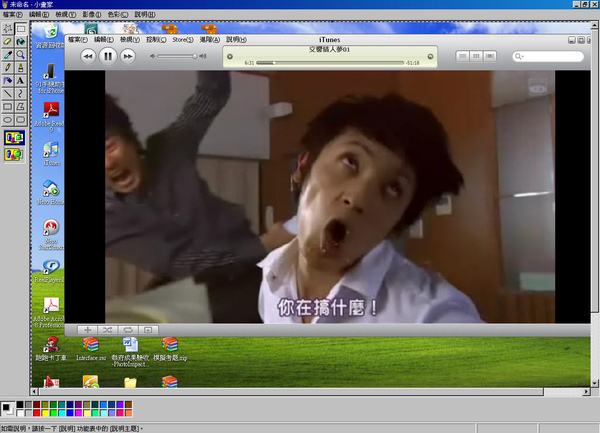Viewport: 600px width, 433px height.
Task: Open Paint's 影像(I) menu
Action: [x=92, y=15]
